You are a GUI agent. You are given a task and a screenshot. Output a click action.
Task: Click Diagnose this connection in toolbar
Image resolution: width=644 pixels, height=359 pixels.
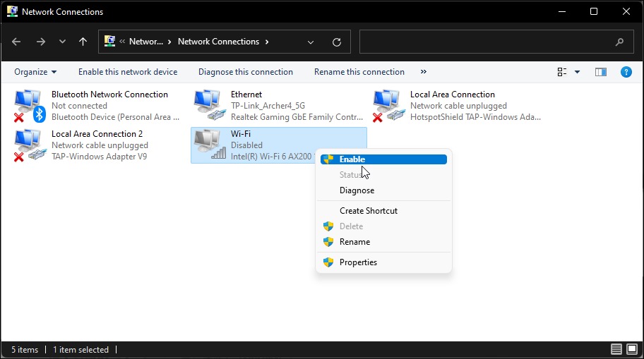245,72
